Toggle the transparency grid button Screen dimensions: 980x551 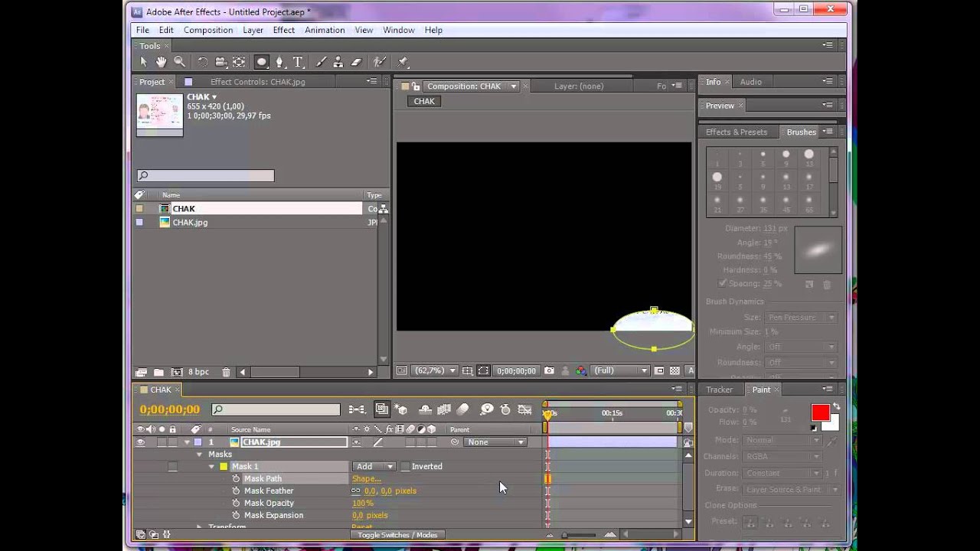[x=675, y=371]
